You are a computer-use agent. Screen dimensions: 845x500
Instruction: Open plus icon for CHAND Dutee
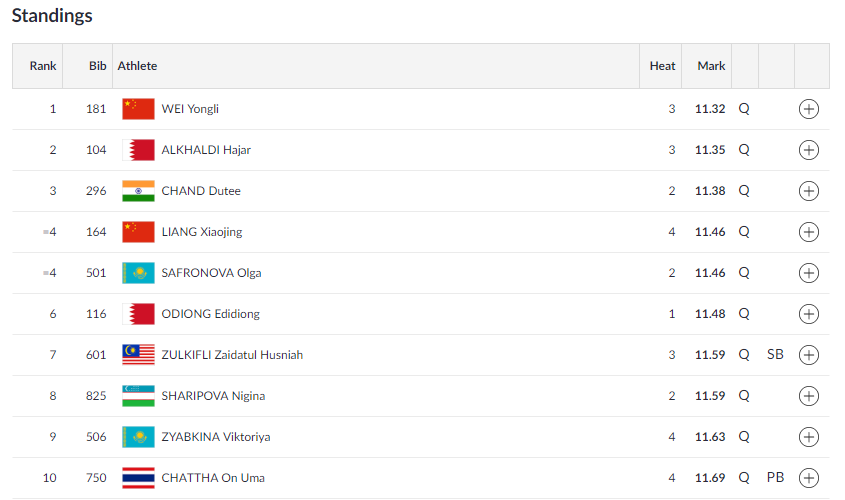(809, 191)
